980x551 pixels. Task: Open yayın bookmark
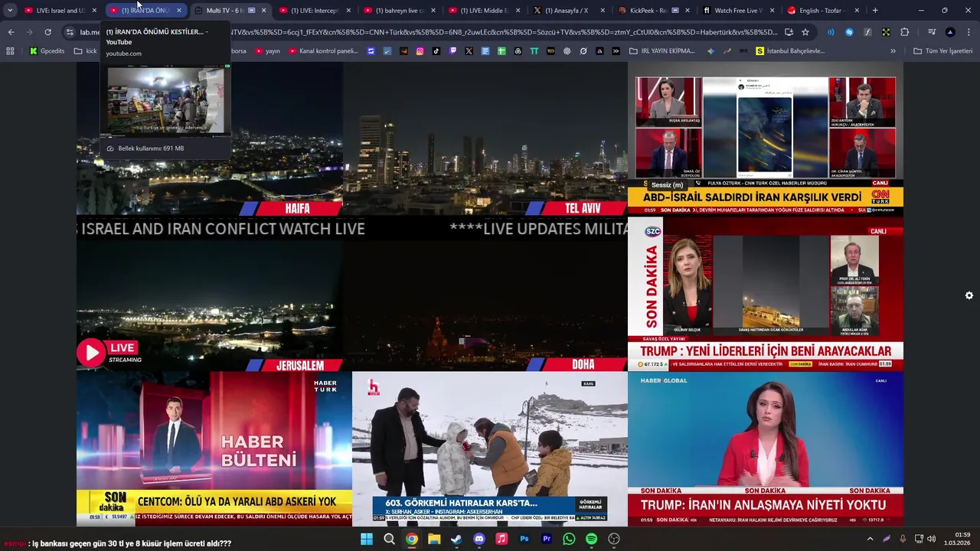[268, 51]
